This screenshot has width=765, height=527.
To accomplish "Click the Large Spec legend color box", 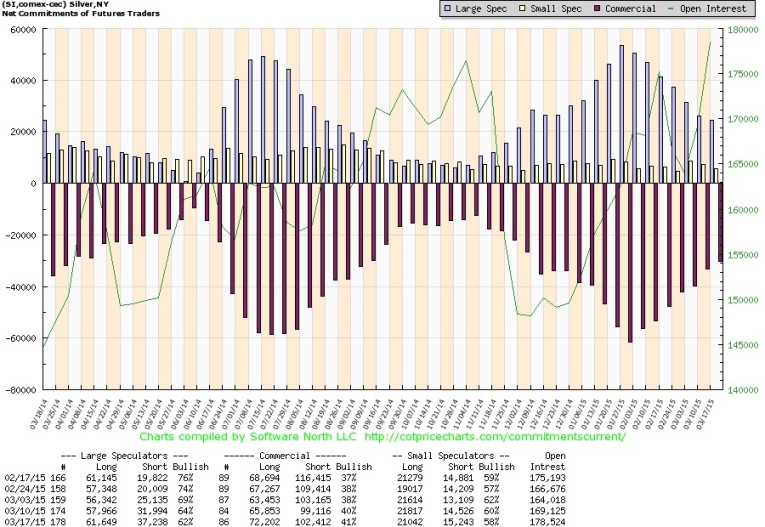I will [418, 8].
